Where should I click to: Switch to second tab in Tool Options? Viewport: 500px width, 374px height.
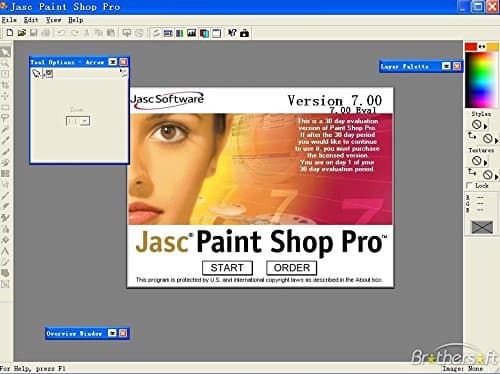(x=48, y=74)
